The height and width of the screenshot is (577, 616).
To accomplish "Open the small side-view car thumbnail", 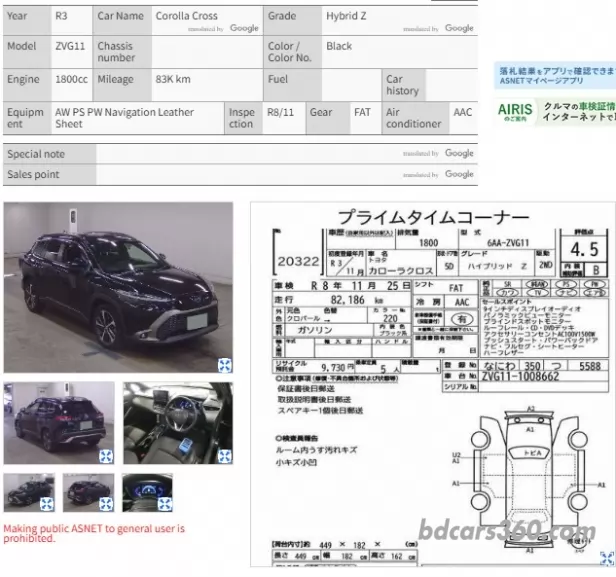I will tap(29, 493).
